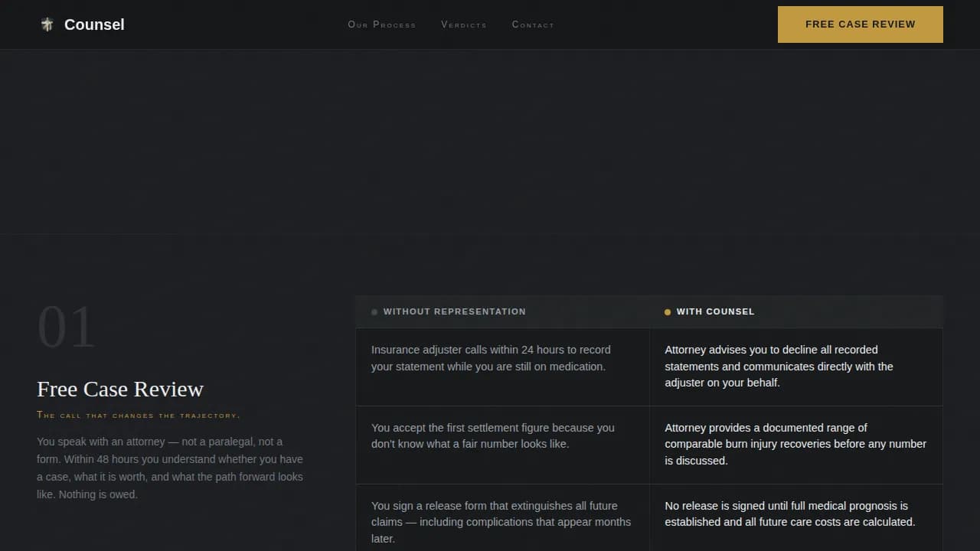This screenshot has width=980, height=551.
Task: Click the scales of justice logo icon
Action: [47, 24]
